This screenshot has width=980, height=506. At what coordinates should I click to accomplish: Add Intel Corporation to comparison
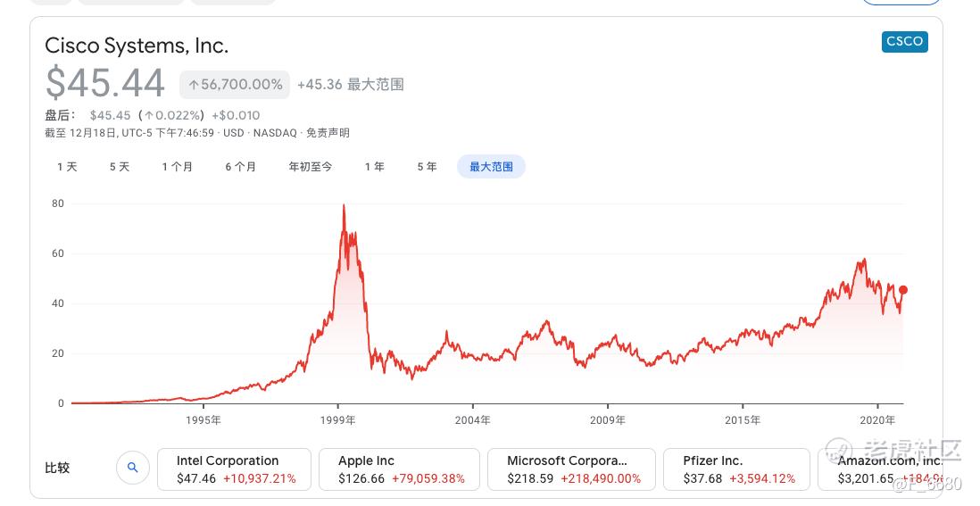235,469
